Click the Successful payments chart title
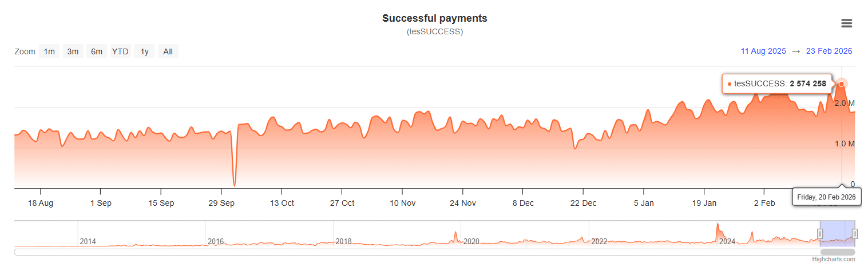The height and width of the screenshot is (267, 868). 434,18
